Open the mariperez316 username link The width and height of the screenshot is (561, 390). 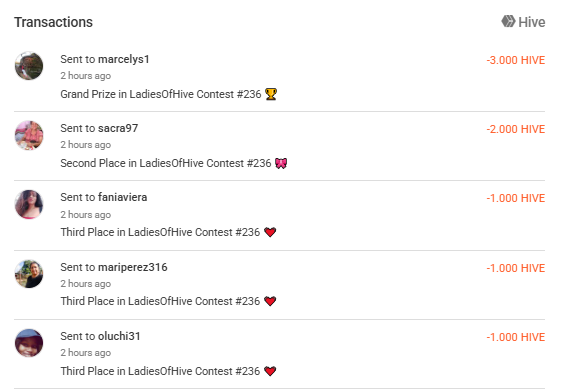point(133,267)
